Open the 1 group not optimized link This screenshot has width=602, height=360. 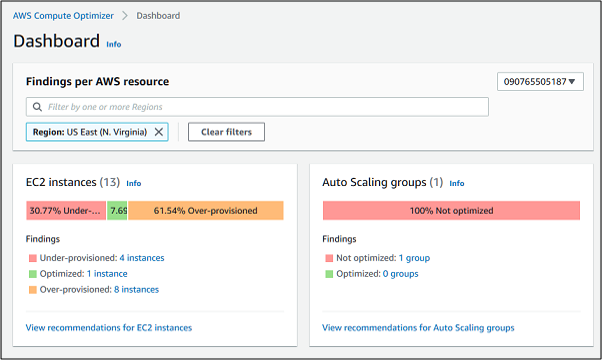(x=414, y=258)
